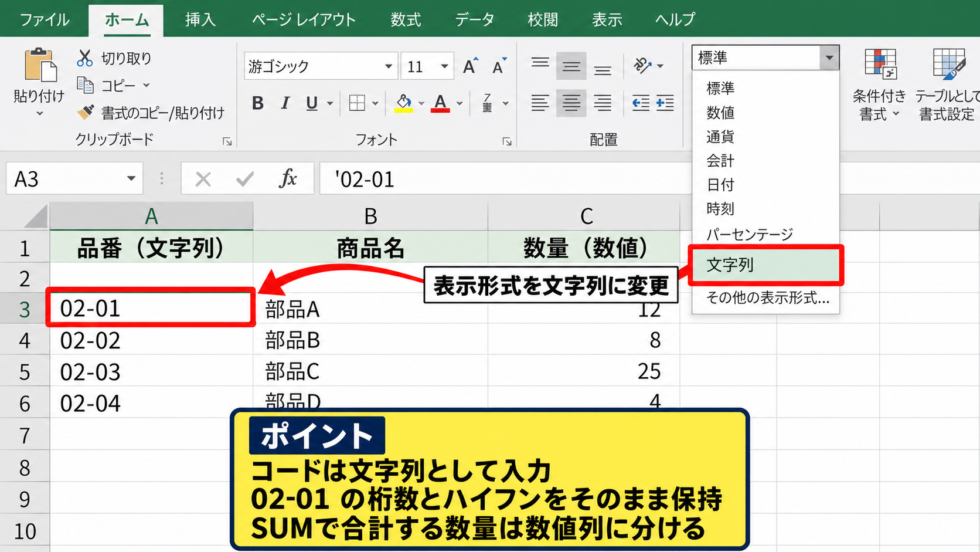Decrease font size with the small A icon
980x552 pixels.
pos(499,66)
